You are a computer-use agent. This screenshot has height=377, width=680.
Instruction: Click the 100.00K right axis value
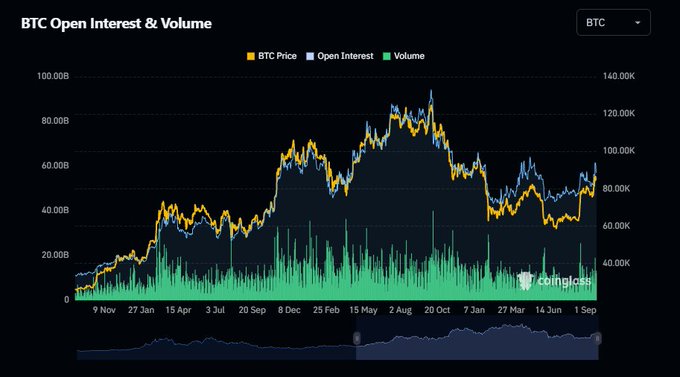(x=619, y=151)
